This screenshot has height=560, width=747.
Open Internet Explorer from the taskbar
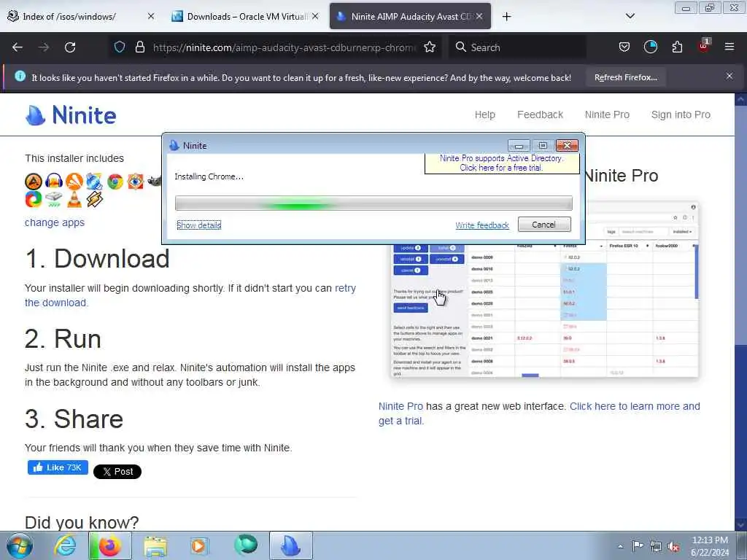pos(64,546)
